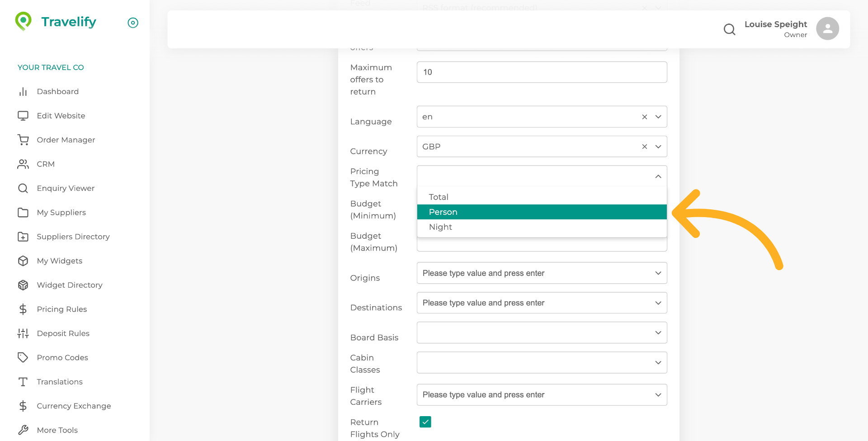Select the CRM people icon
This screenshot has height=441, width=868.
click(23, 164)
